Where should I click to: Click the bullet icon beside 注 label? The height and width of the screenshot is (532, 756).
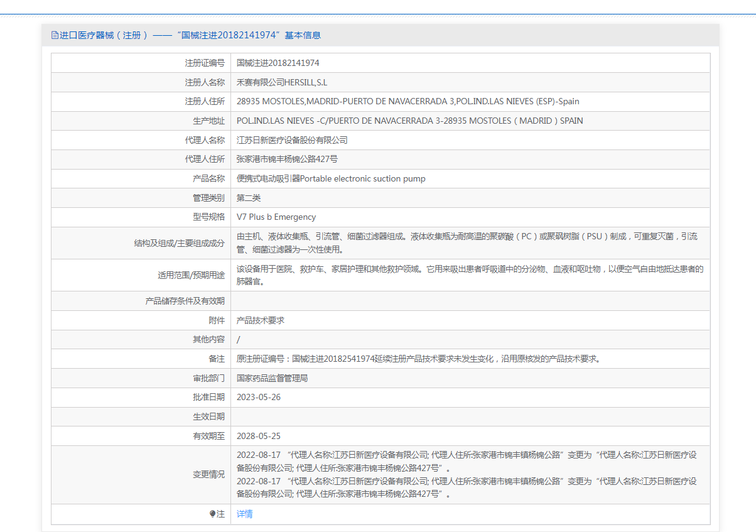tap(213, 514)
